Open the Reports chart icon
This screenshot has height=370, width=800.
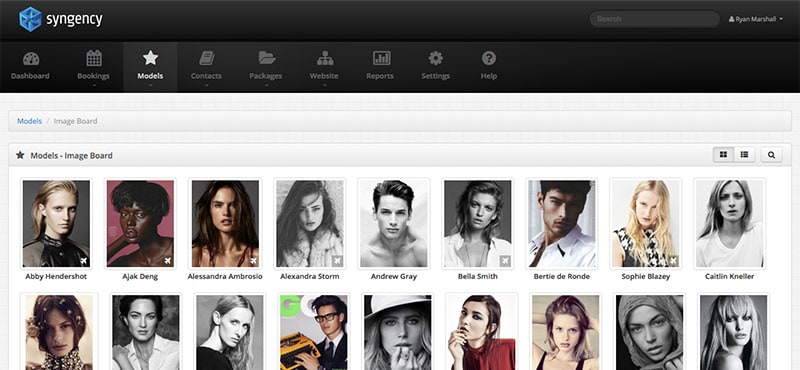[381, 58]
